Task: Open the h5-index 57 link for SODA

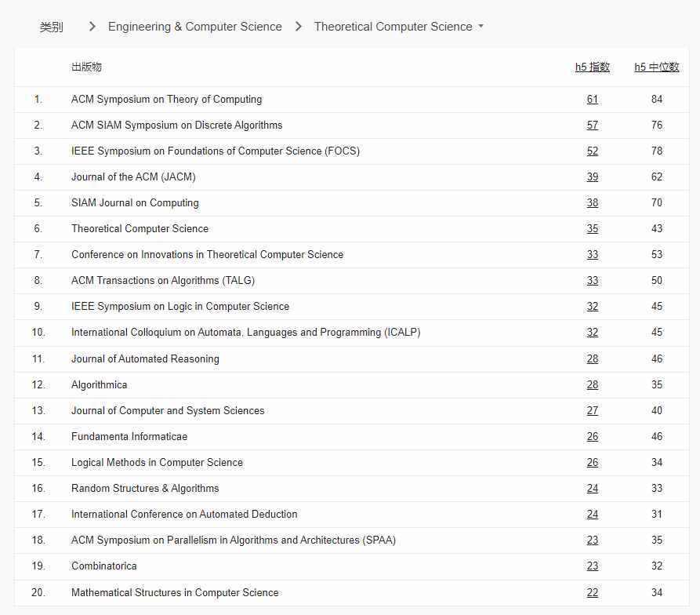Action: click(x=592, y=125)
